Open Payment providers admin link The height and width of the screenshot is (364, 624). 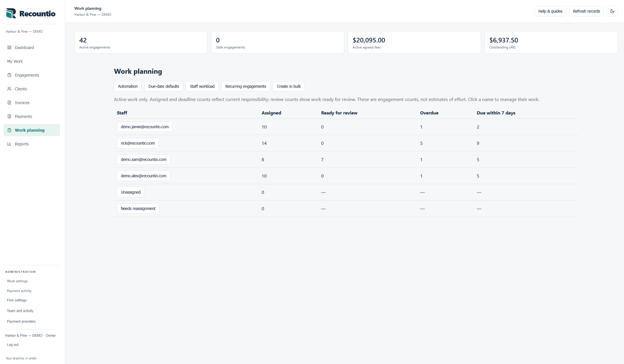[21, 322]
